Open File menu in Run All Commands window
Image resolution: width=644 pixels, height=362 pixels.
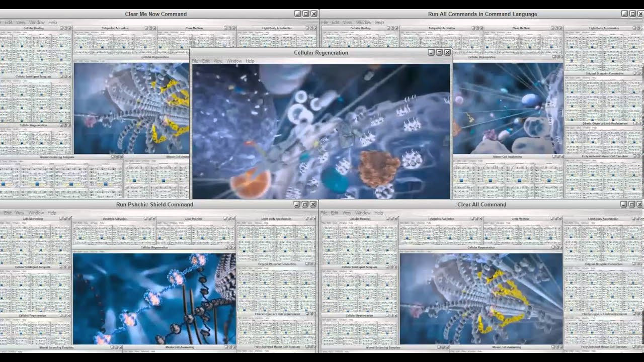point(325,22)
